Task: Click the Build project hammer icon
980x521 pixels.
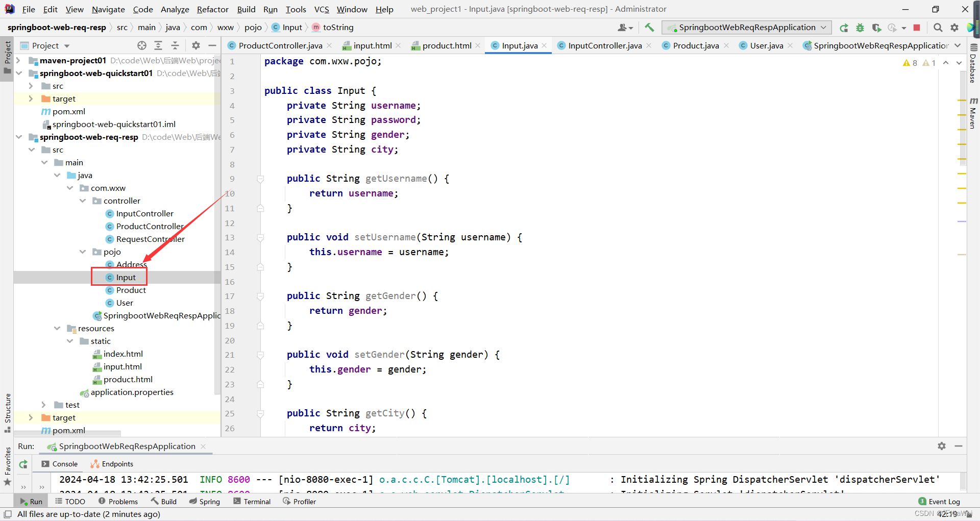Action: tap(649, 28)
